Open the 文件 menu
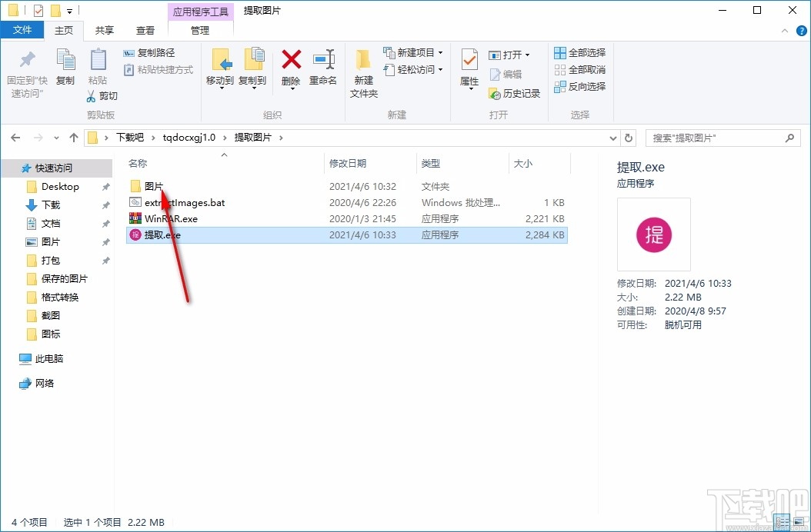 click(x=22, y=29)
